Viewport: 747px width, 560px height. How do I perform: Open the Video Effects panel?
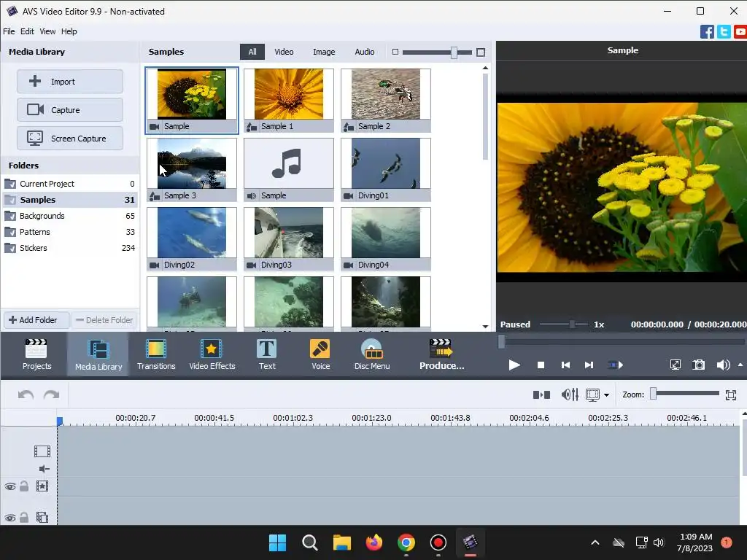212,354
